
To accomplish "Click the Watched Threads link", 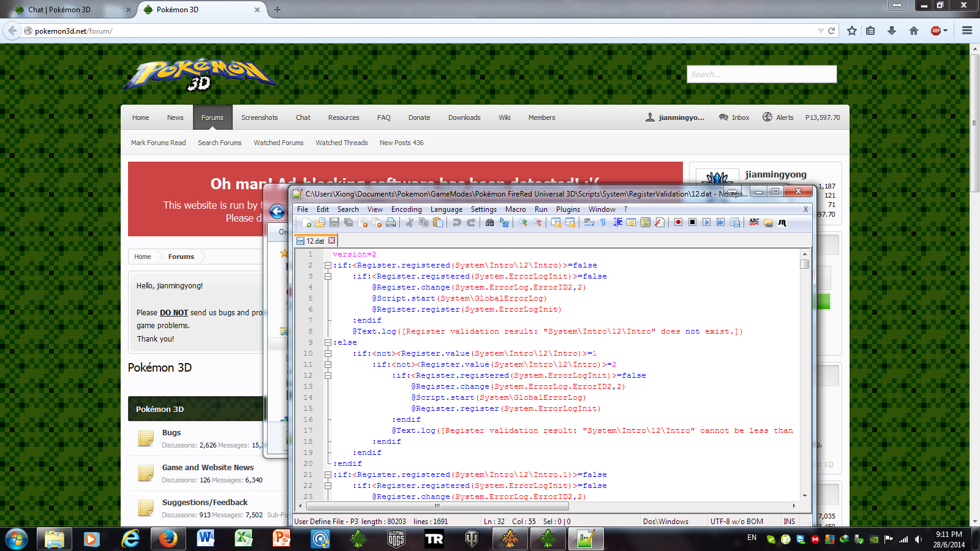I will point(342,143).
